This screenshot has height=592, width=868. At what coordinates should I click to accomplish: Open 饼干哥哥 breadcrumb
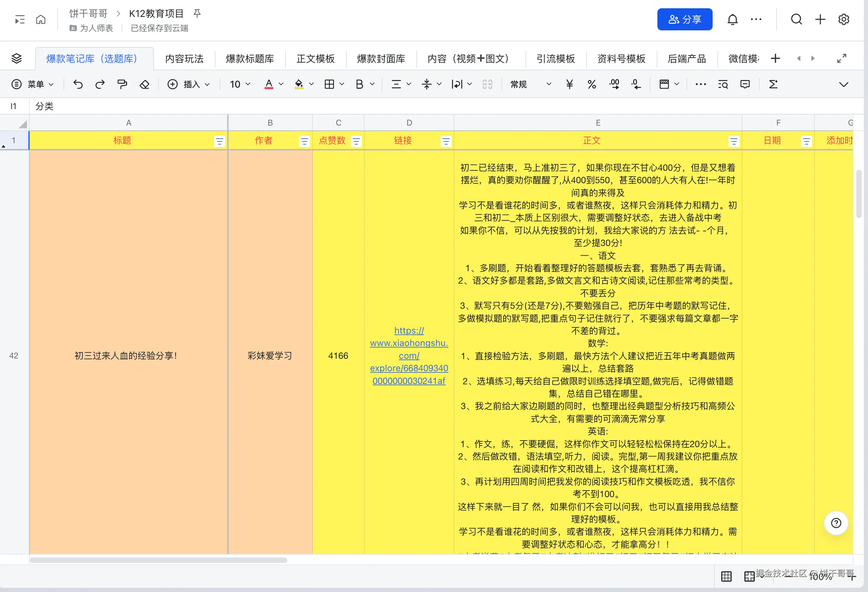coord(88,14)
